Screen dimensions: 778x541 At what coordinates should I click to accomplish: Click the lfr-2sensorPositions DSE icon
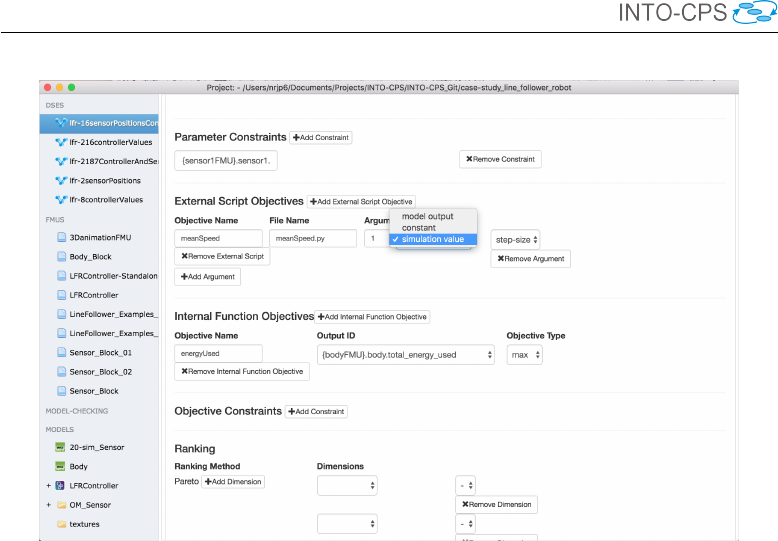tap(61, 181)
